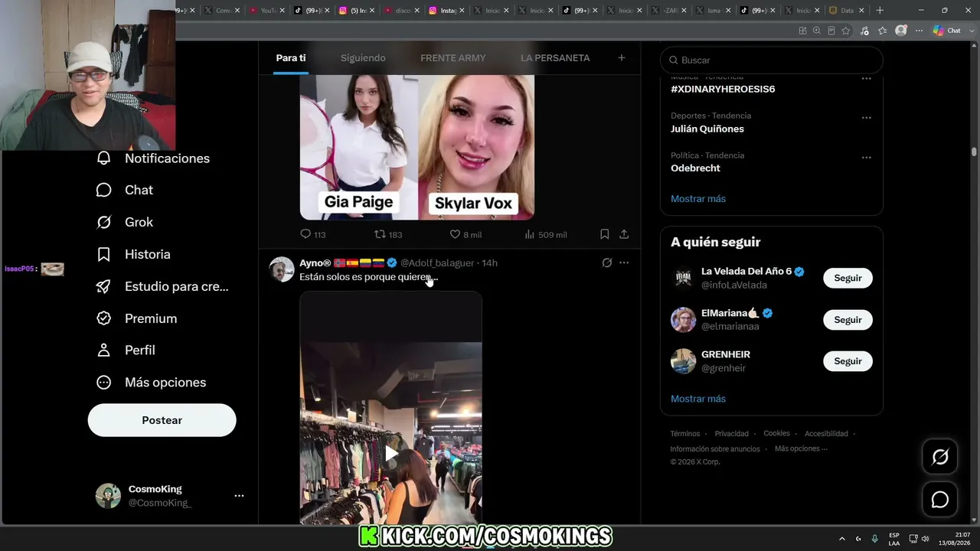Open the Accesibilidad footer link
This screenshot has height=551, width=980.
(826, 434)
